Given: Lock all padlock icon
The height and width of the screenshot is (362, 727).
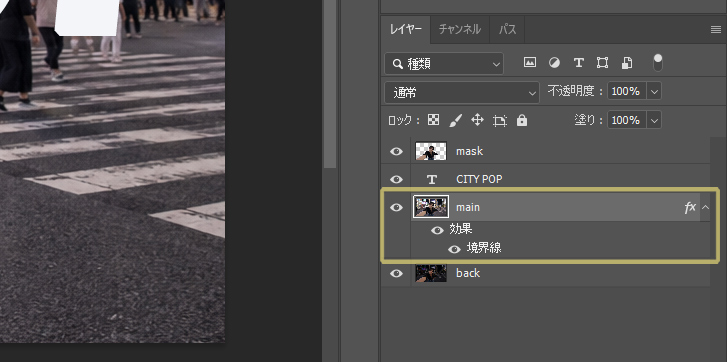Looking at the screenshot, I should pyautogui.click(x=522, y=121).
